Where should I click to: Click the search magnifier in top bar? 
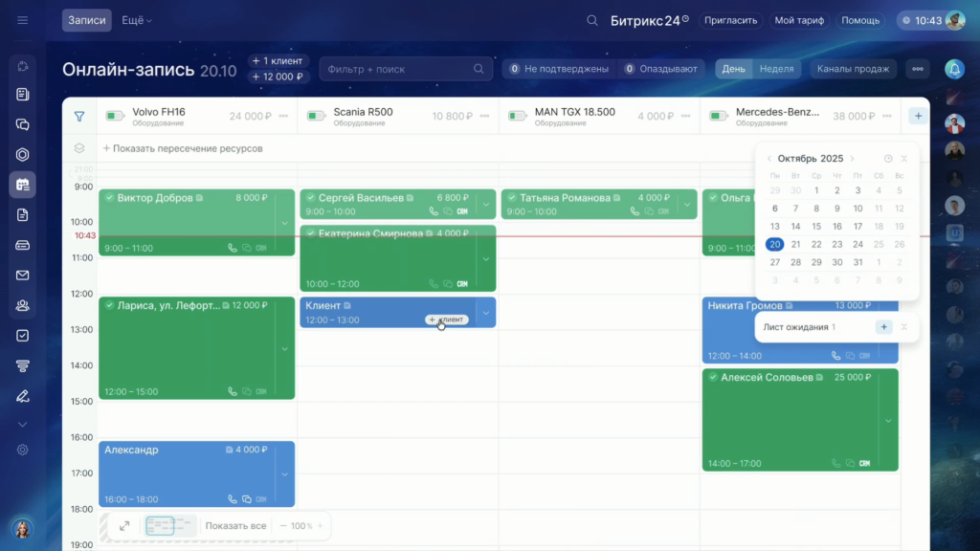(x=592, y=20)
